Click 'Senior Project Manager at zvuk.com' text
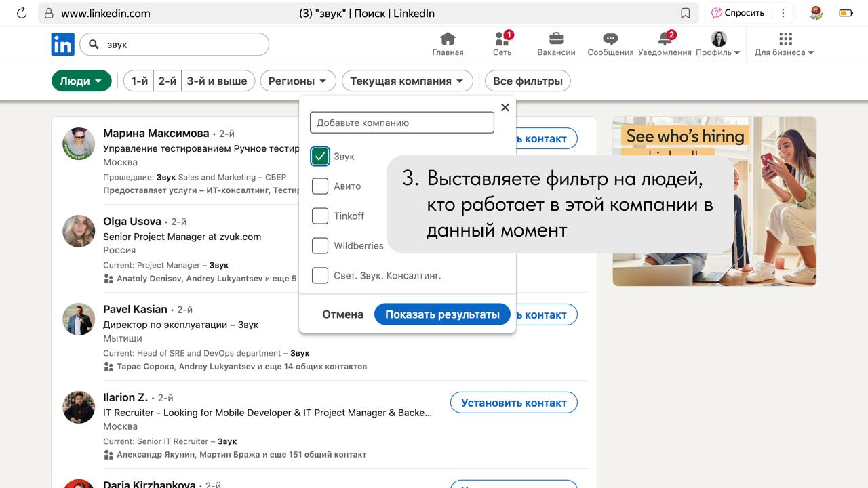 pyautogui.click(x=182, y=237)
